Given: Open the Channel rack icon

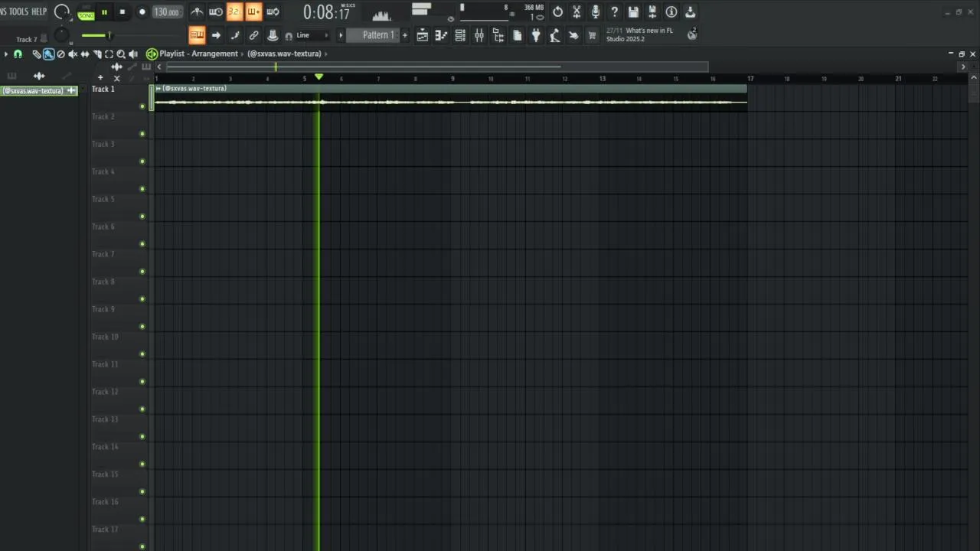Looking at the screenshot, I should tap(460, 35).
